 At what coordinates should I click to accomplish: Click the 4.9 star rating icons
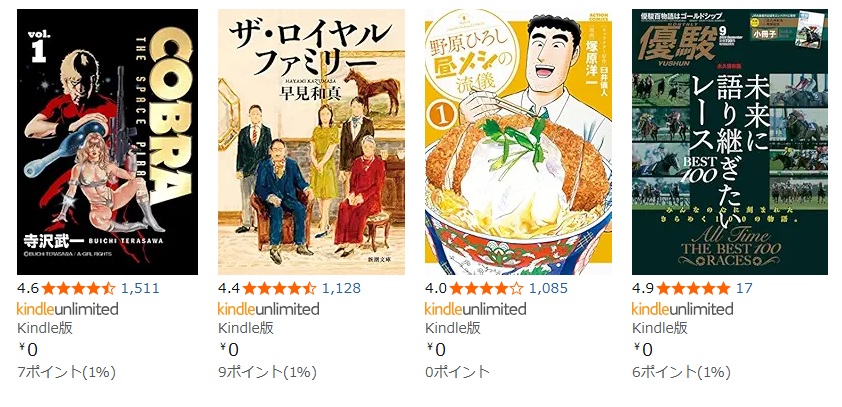693,288
